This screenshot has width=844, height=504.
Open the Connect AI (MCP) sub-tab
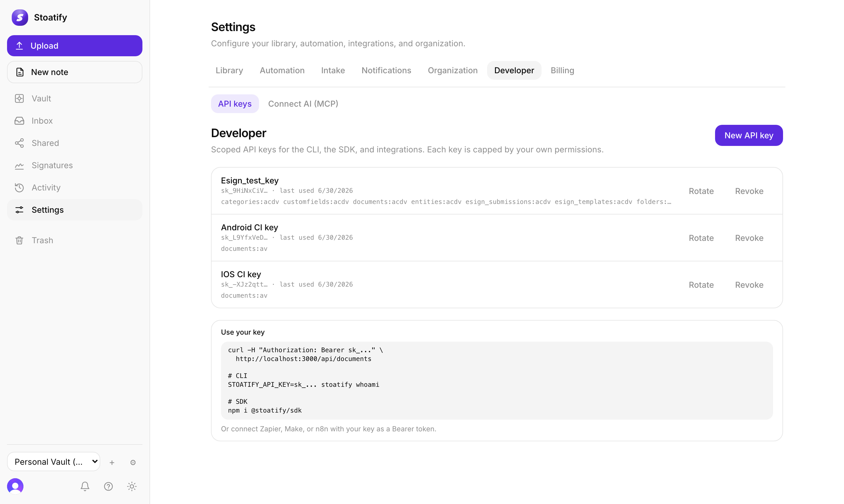303,104
